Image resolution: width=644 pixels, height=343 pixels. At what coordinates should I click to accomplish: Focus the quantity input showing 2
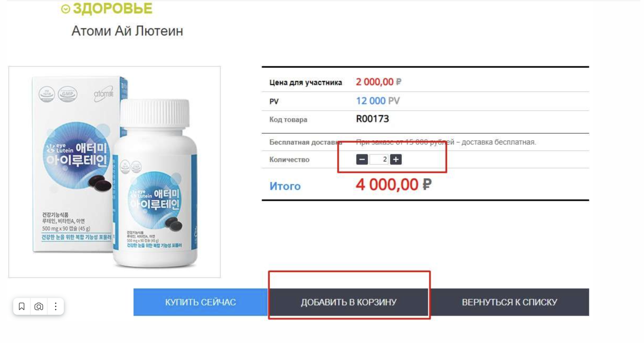tap(379, 159)
